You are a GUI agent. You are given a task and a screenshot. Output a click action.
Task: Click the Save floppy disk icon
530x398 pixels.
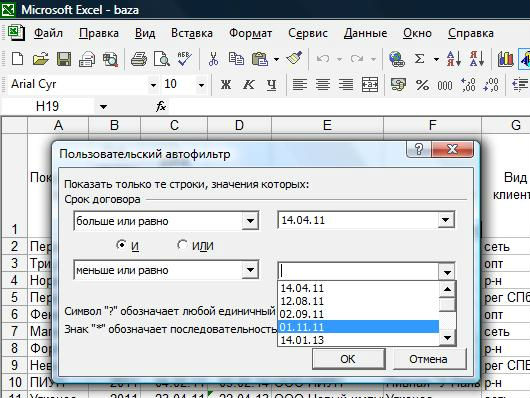coord(64,59)
